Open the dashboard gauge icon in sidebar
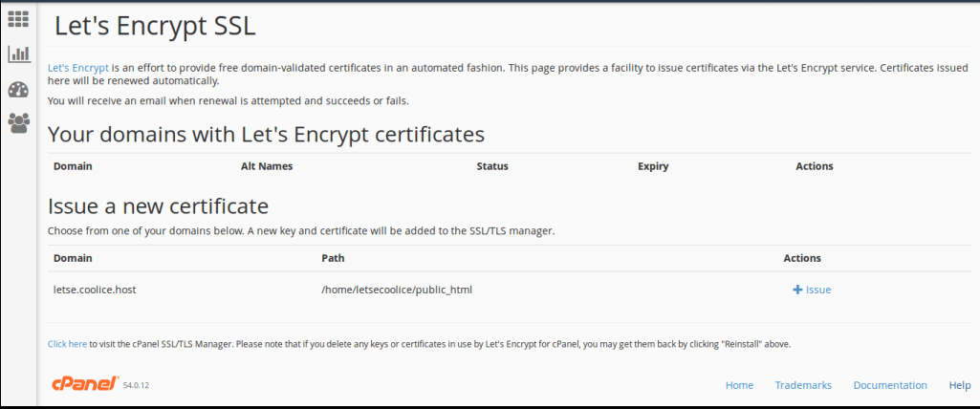 click(x=18, y=89)
